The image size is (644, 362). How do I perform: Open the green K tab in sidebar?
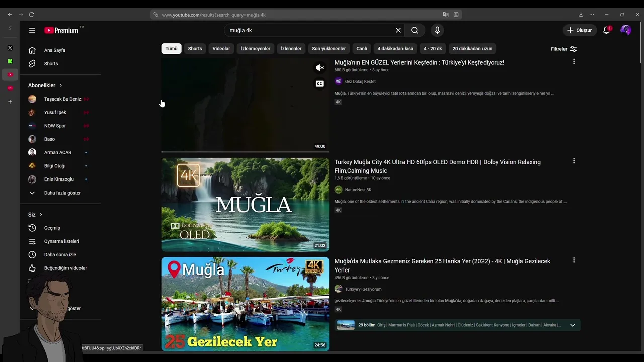[10, 61]
